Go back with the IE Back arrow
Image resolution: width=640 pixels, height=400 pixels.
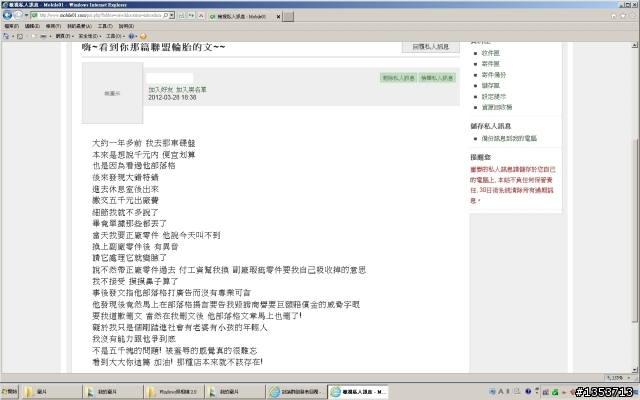coord(7,16)
